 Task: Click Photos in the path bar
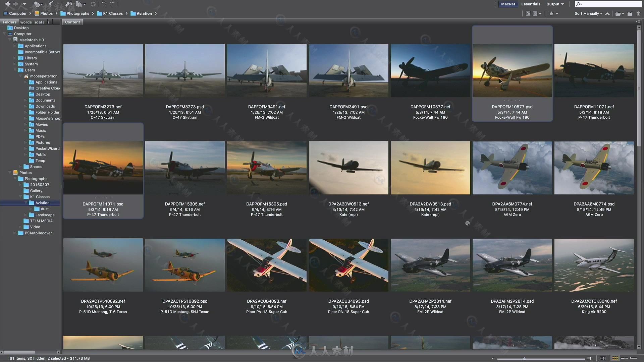pyautogui.click(x=44, y=13)
